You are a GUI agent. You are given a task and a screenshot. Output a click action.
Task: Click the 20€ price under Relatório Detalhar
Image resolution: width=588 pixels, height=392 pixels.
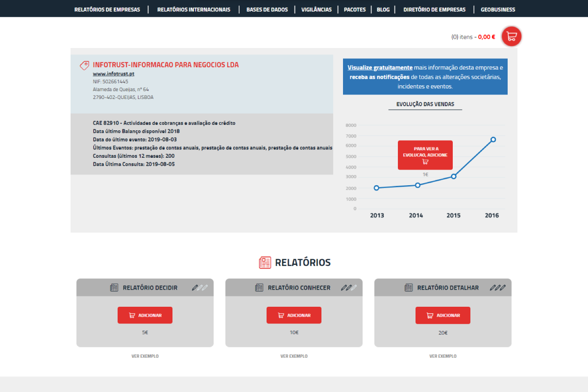(x=443, y=333)
